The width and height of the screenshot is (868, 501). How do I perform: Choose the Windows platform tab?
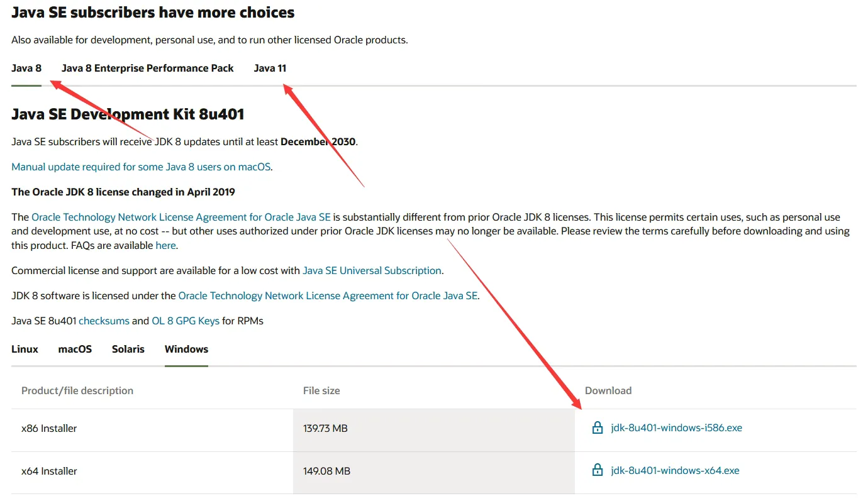[x=186, y=349]
